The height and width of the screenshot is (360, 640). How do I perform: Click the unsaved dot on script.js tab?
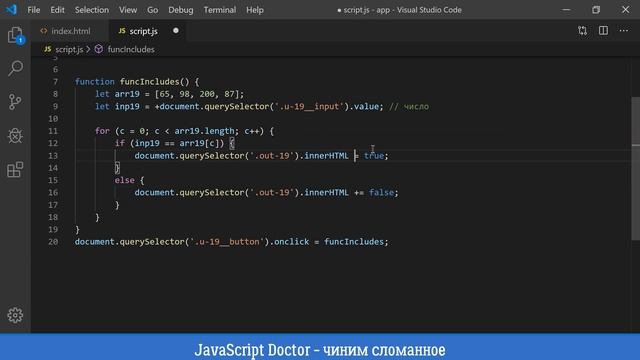176,31
